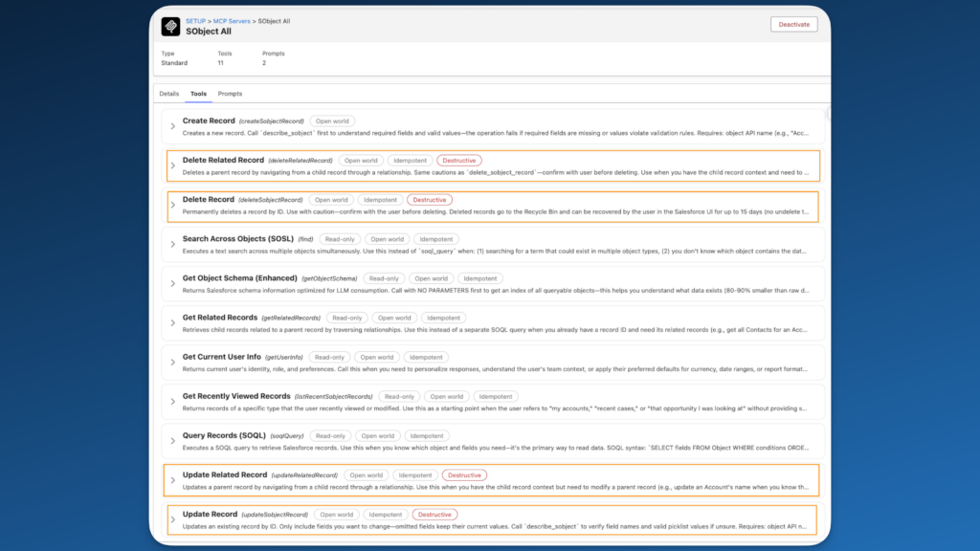Click the Create Record title
The height and width of the screenshot is (551, 980).
(209, 121)
